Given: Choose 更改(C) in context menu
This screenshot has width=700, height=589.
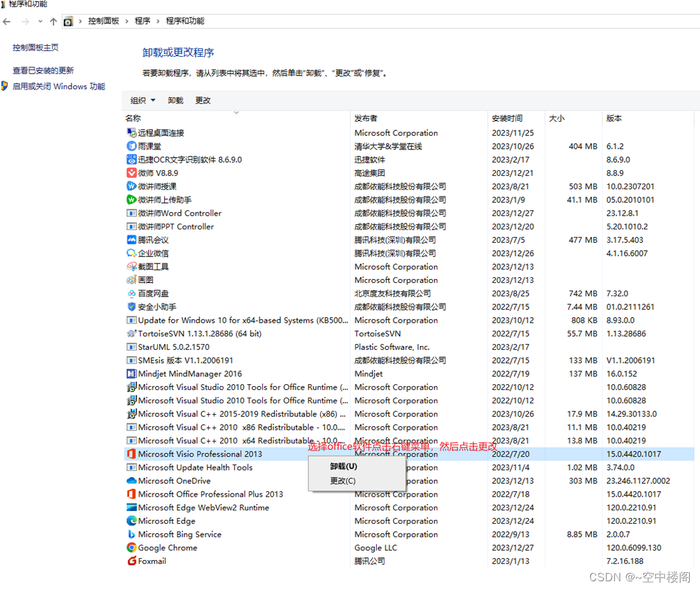Looking at the screenshot, I should 343,481.
